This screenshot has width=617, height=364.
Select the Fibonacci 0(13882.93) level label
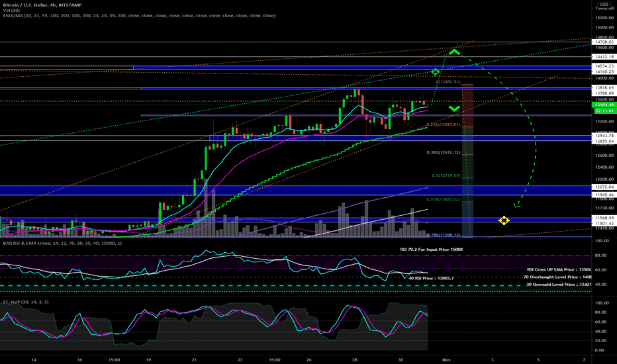point(448,82)
